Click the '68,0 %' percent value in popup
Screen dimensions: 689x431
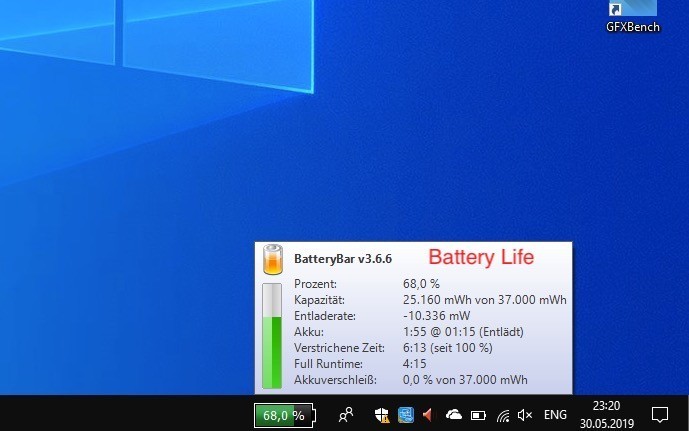(x=421, y=284)
